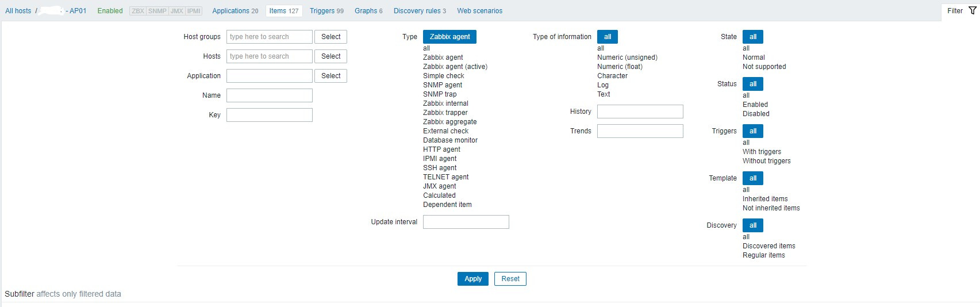Image resolution: width=980 pixels, height=307 pixels.
Task: Click the Host groups search field
Action: (270, 37)
